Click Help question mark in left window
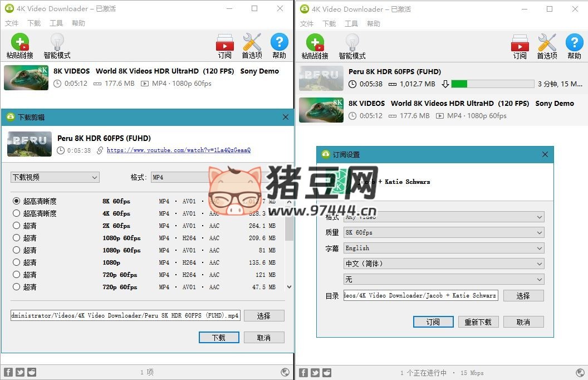 [279, 43]
